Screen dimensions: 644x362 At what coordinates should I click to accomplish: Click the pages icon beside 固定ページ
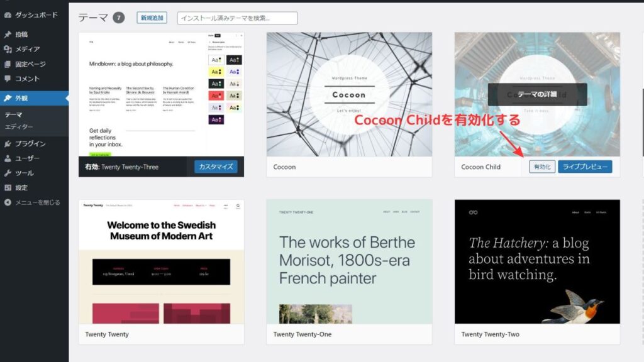coord(8,64)
